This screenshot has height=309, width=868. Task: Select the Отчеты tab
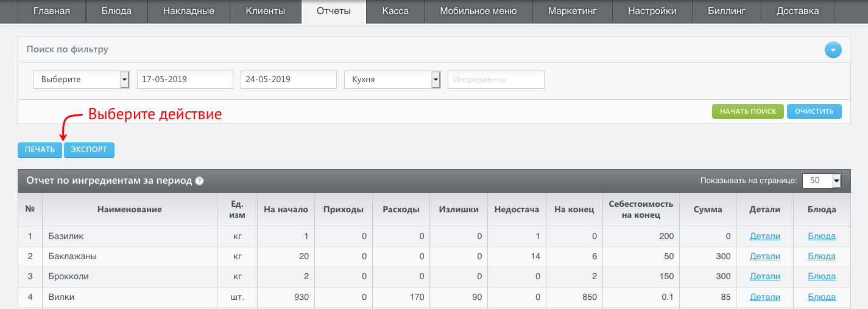334,11
